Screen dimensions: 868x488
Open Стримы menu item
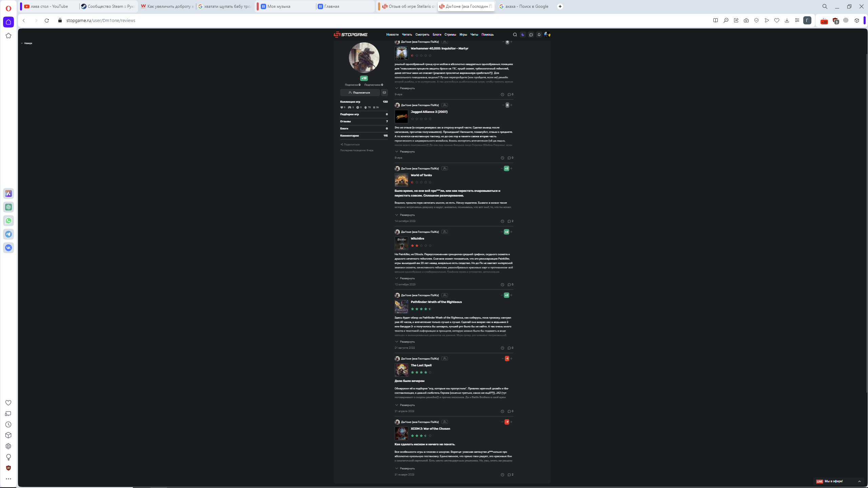click(450, 35)
